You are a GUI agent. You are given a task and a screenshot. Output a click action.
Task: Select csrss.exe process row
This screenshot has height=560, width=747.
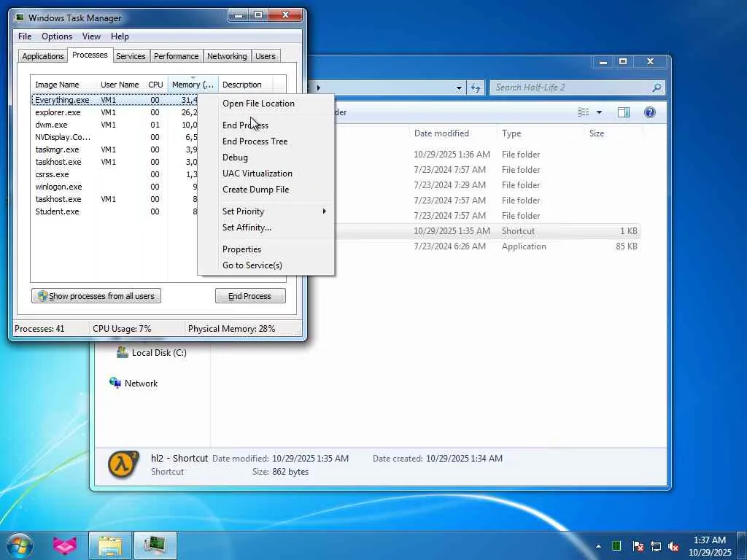115,174
